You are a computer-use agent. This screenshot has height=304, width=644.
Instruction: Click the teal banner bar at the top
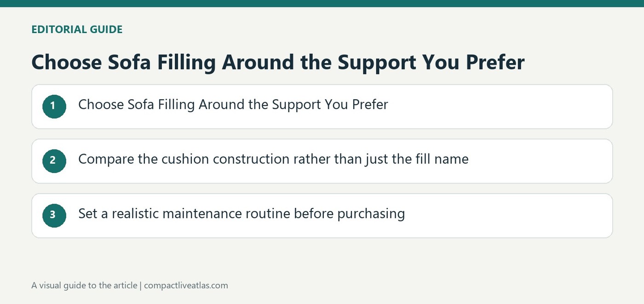point(322,3)
